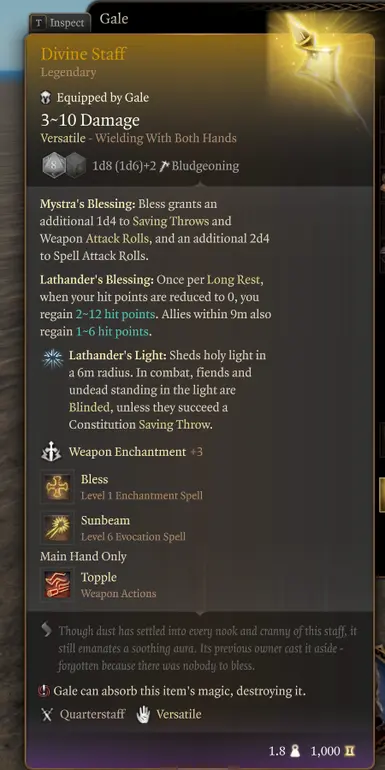The image size is (385, 770).
Task: Click the Versatile hand icon
Action: (x=143, y=714)
